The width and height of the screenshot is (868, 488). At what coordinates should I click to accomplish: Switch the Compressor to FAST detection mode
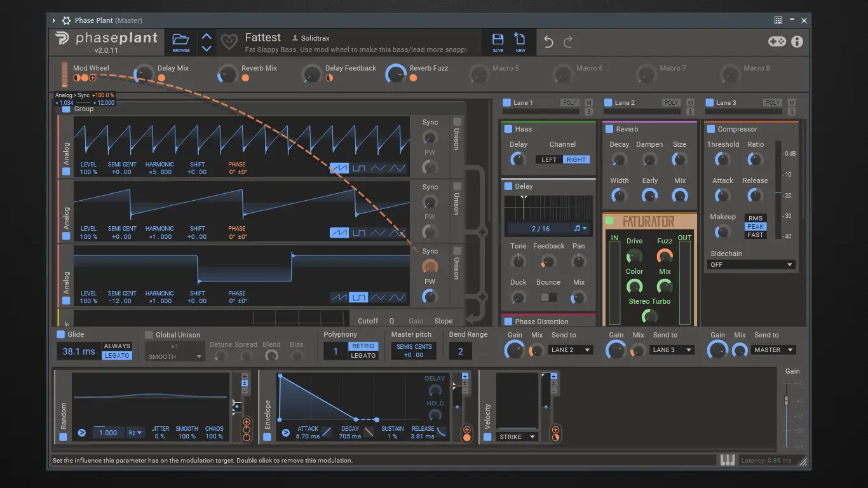point(756,235)
